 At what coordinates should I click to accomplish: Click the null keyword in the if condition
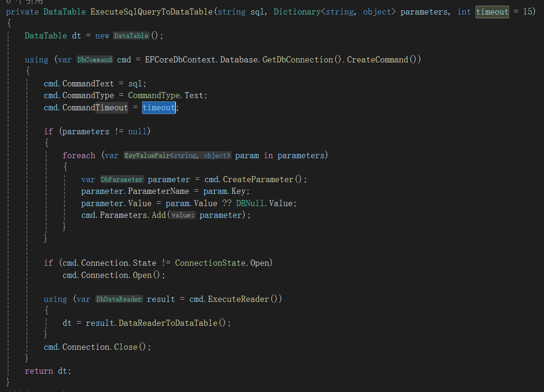tap(137, 131)
